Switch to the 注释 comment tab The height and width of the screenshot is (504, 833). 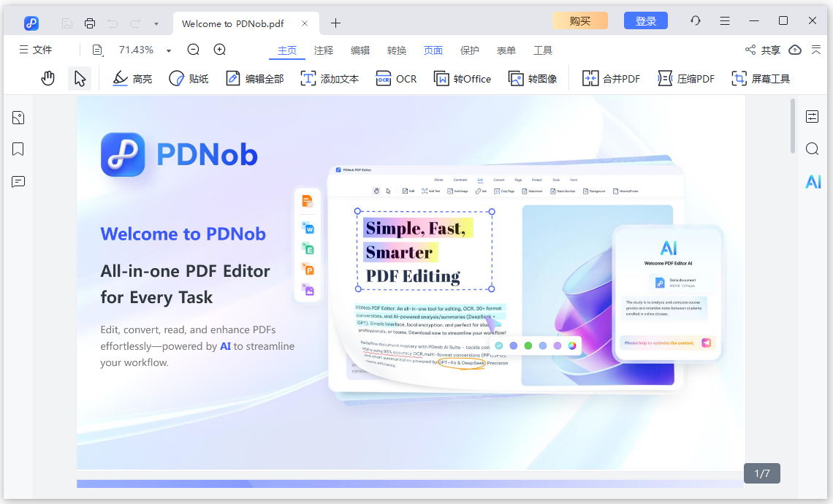pos(324,50)
